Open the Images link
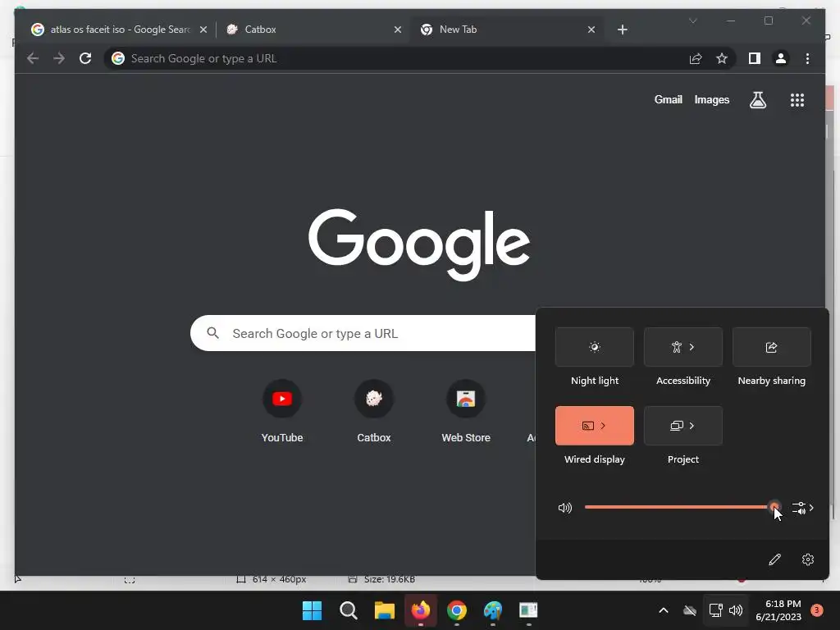840x630 pixels. [711, 99]
